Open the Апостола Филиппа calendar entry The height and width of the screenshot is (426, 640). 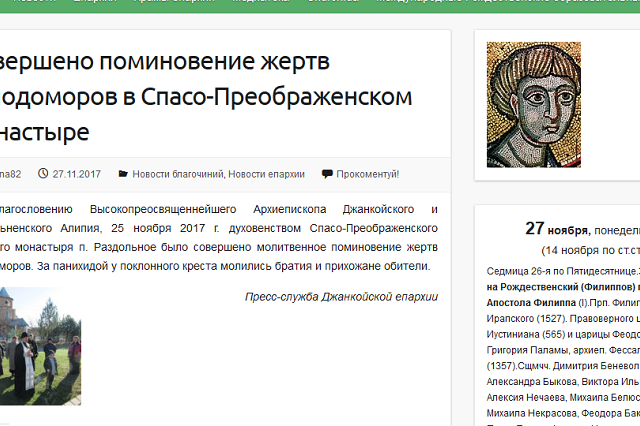coord(531,303)
